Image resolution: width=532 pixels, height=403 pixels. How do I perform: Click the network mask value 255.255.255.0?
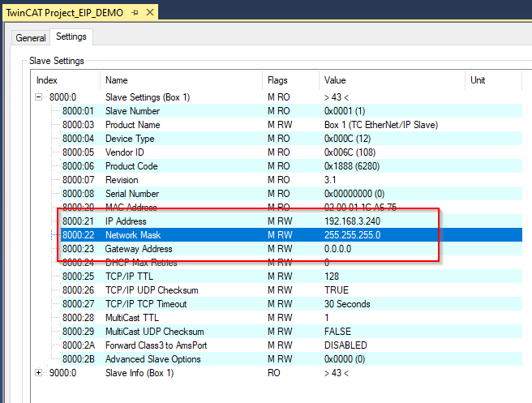[x=352, y=234]
